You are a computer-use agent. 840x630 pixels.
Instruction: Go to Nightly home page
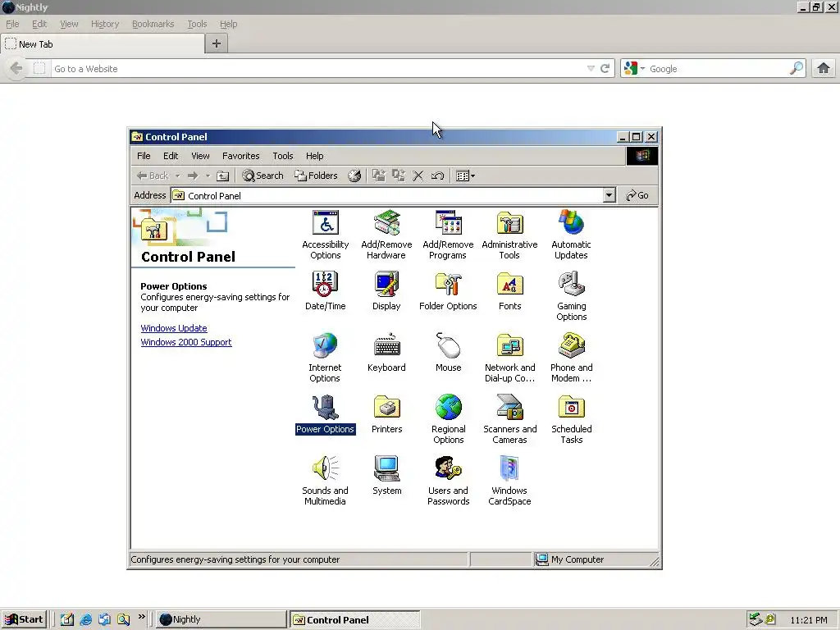824,68
